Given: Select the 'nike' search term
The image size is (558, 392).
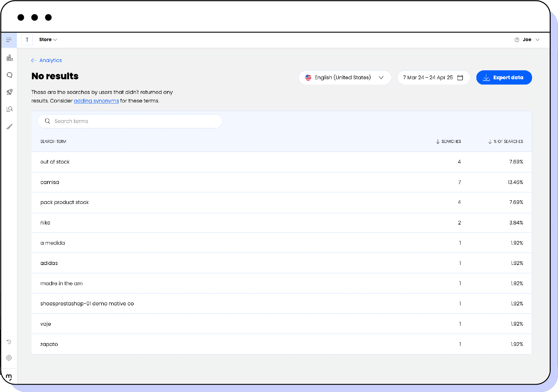Looking at the screenshot, I should pyautogui.click(x=45, y=223).
